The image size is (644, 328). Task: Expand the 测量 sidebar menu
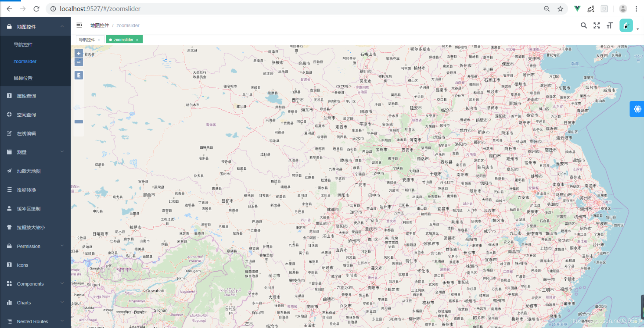(x=35, y=152)
